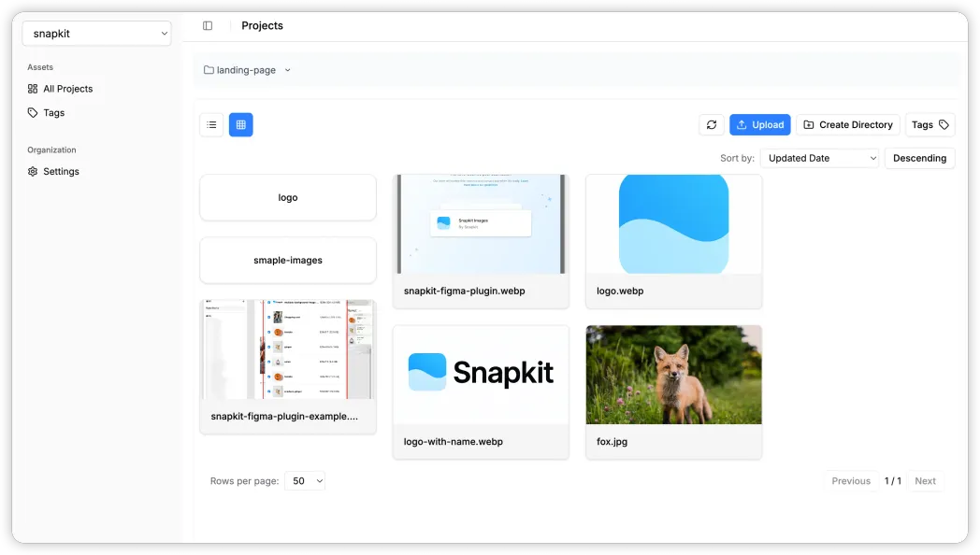The image size is (980, 555).
Task: Click the logo.webp file name
Action: click(620, 291)
